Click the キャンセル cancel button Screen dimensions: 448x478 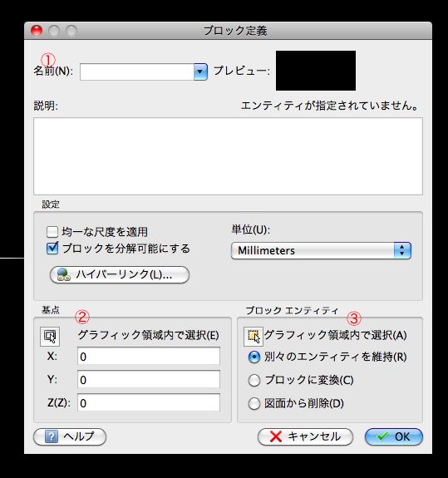[305, 436]
